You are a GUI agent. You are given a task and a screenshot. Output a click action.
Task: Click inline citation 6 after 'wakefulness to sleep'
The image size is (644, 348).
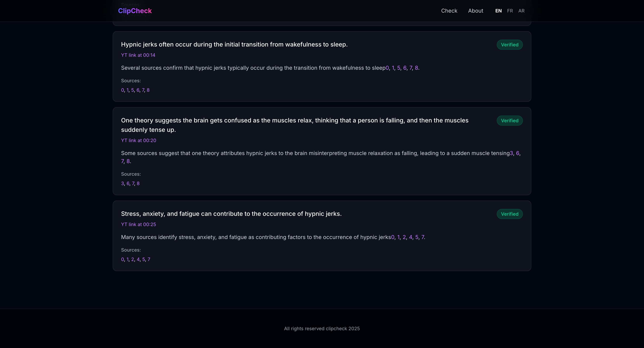[x=405, y=68]
